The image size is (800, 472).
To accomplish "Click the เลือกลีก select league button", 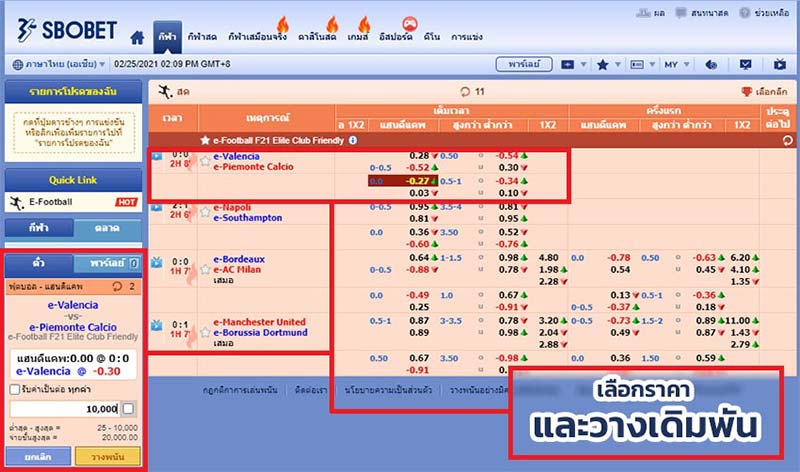I will pos(764,92).
